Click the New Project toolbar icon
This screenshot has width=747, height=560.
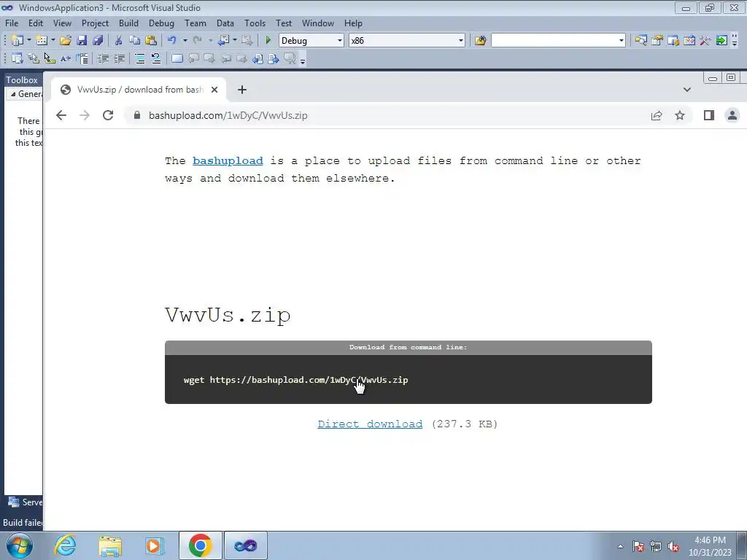pyautogui.click(x=18, y=41)
